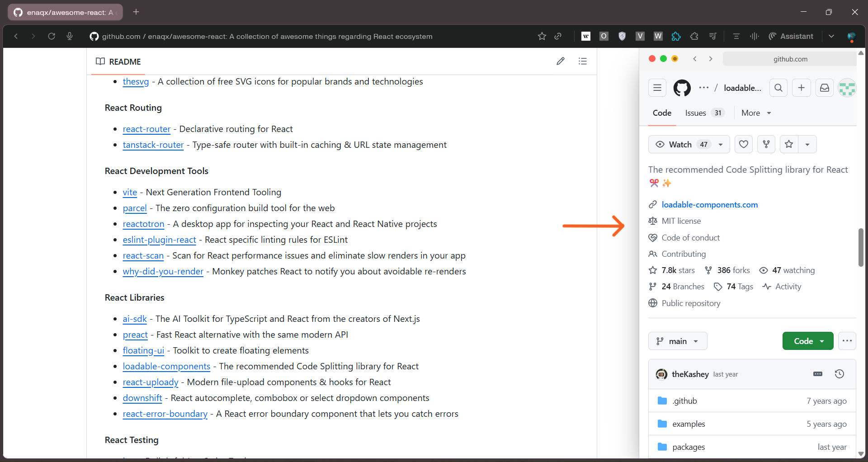Viewport: 868px width, 462px height.
Task: Open Contributing guidelines link
Action: (684, 254)
